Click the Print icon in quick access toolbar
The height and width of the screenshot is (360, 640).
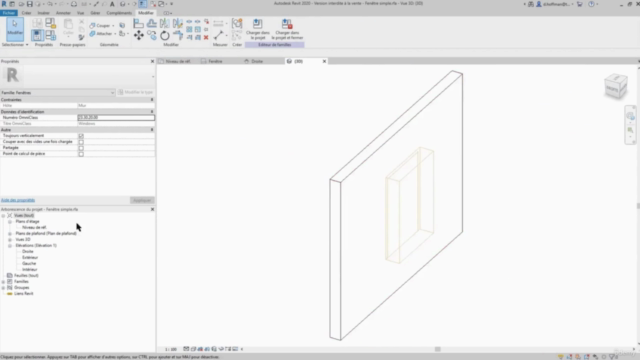(x=74, y=4)
